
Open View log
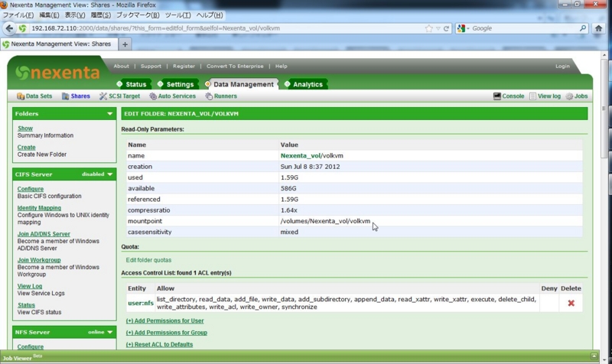(x=545, y=96)
